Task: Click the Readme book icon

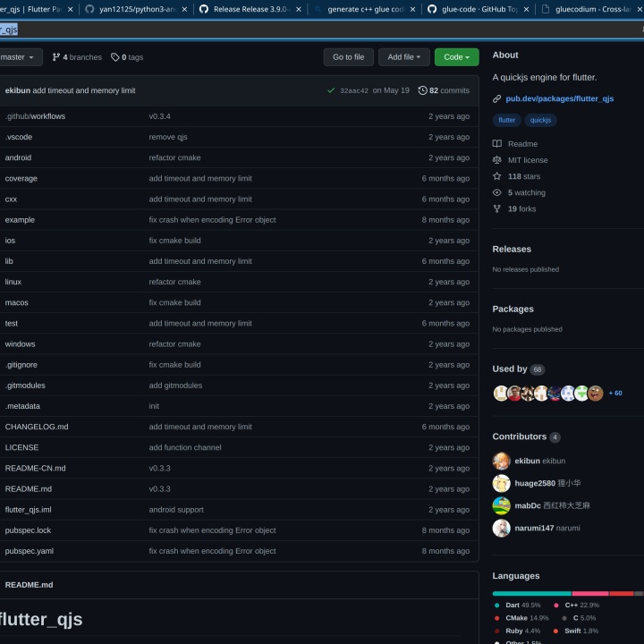Action: tap(497, 144)
